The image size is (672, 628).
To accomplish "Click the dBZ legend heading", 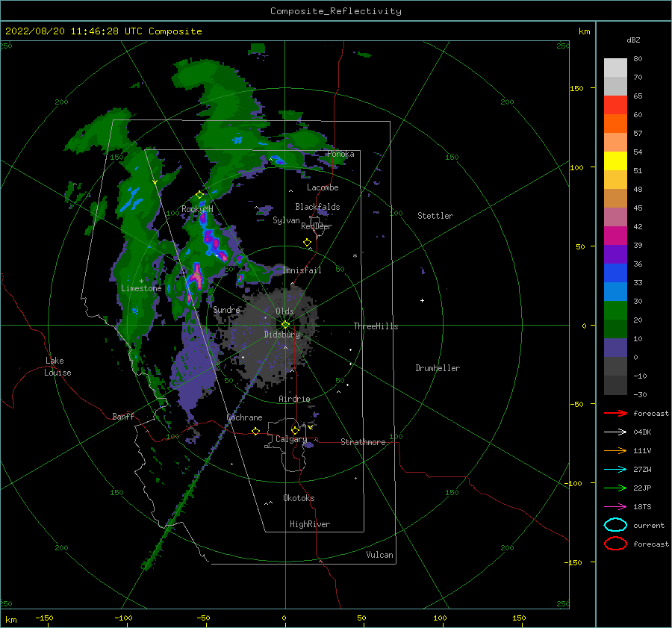I will coord(633,40).
